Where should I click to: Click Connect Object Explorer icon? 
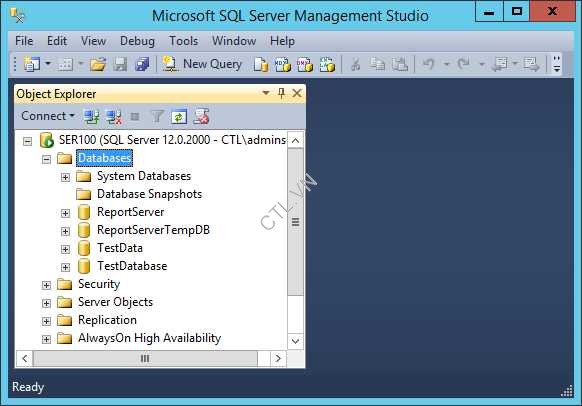[x=91, y=117]
